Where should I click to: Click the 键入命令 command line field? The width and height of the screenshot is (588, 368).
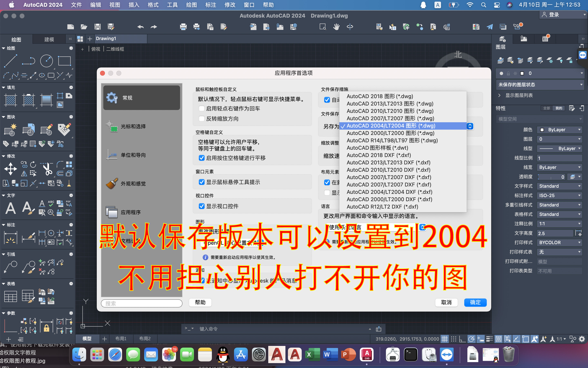pos(282,329)
